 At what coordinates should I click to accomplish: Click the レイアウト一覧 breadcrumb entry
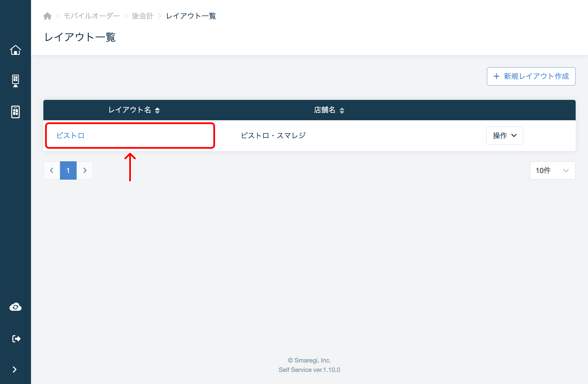coord(191,16)
